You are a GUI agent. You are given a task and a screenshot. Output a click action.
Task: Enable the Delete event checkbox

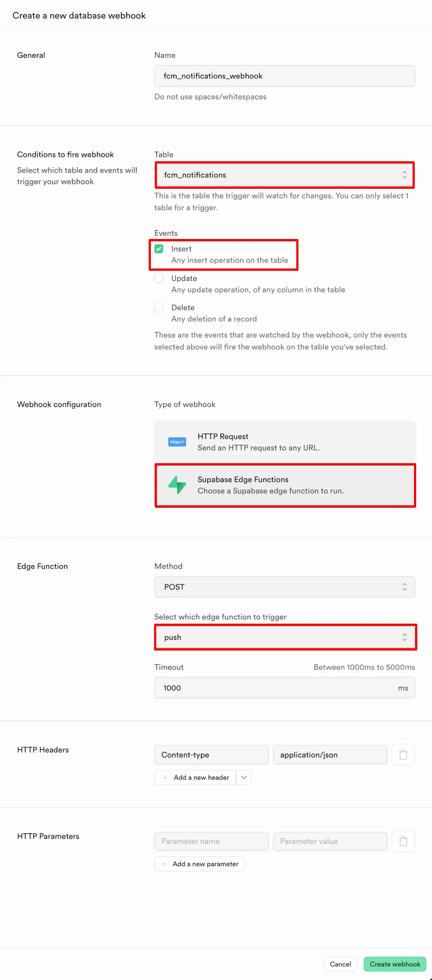tap(159, 307)
